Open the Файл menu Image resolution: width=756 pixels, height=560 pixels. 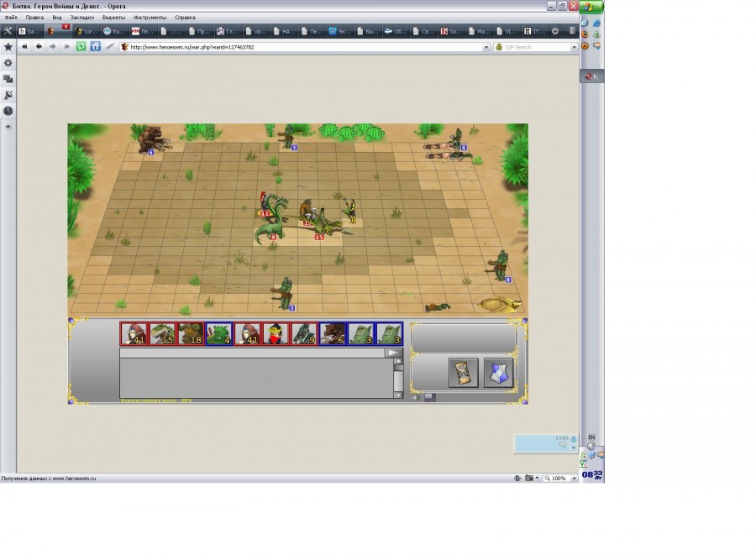click(x=11, y=18)
